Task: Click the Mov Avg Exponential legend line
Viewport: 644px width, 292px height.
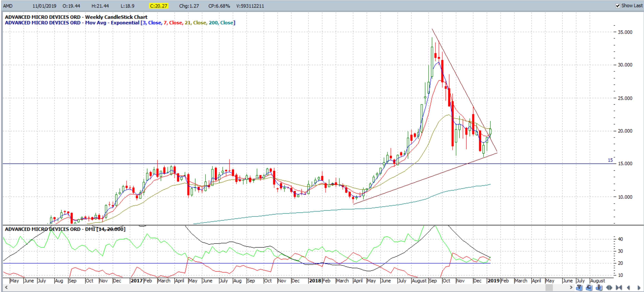Action: coord(120,23)
